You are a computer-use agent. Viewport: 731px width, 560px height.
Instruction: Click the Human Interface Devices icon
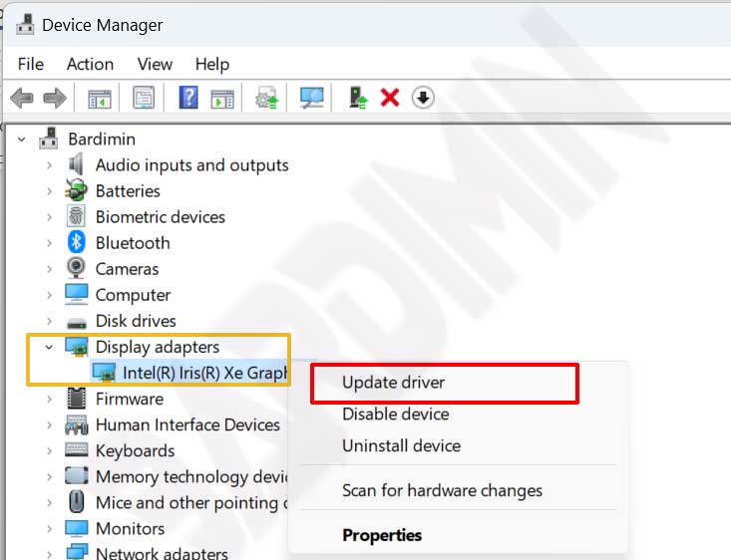(x=77, y=424)
